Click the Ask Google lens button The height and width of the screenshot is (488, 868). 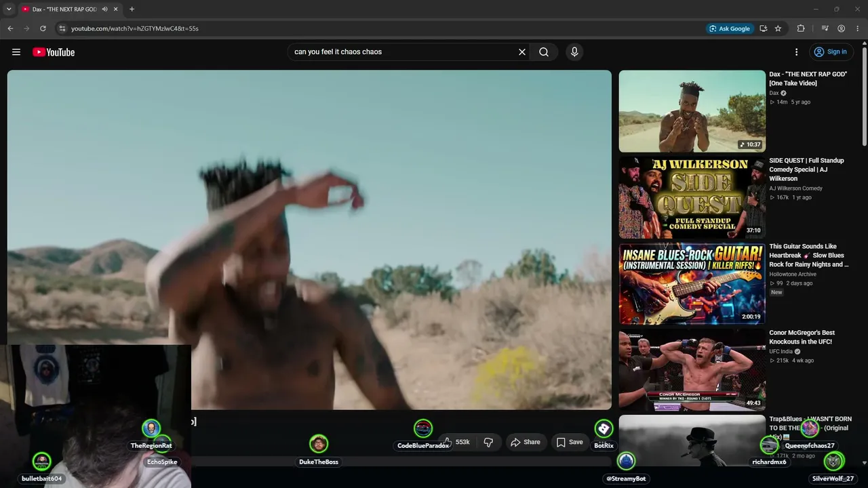coord(730,28)
